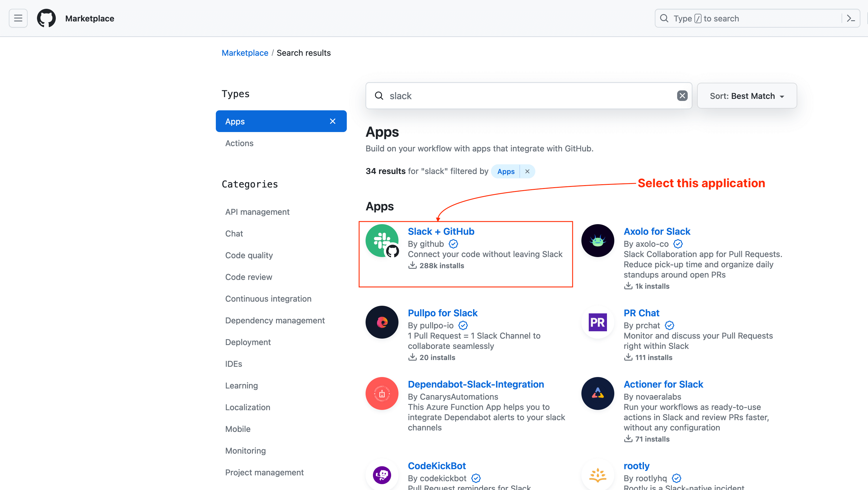Click the rootly app icon
The height and width of the screenshot is (490, 868).
tap(597, 475)
